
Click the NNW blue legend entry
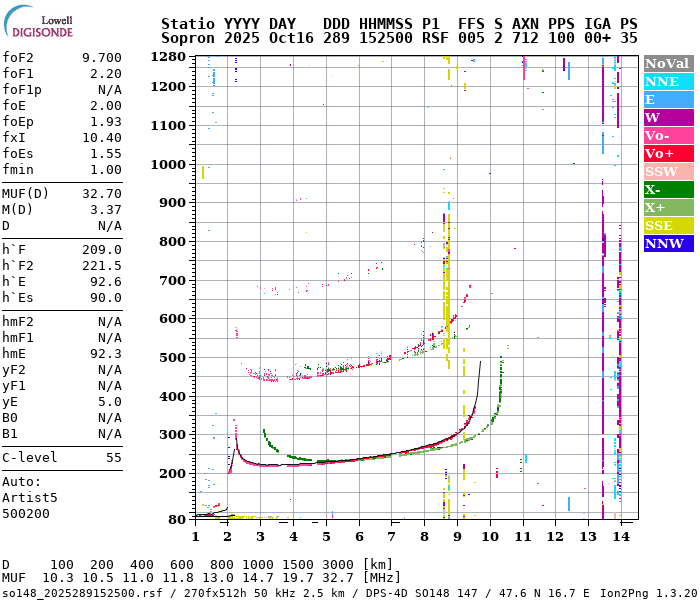coord(667,243)
